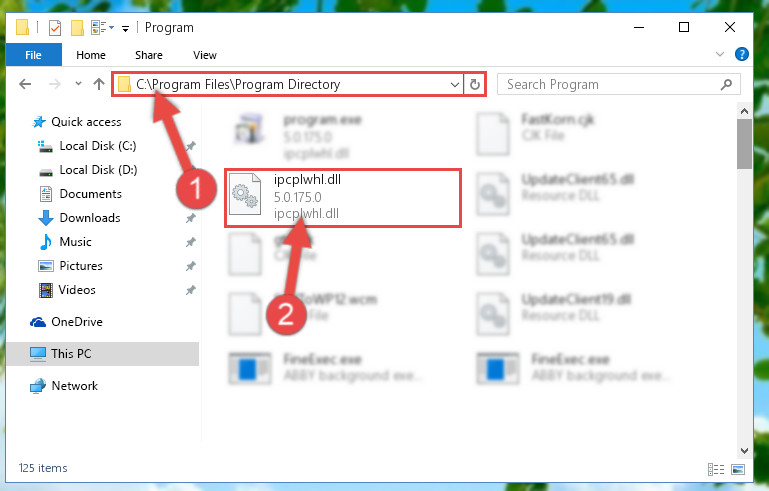Open the address bar history dropdown

(455, 84)
